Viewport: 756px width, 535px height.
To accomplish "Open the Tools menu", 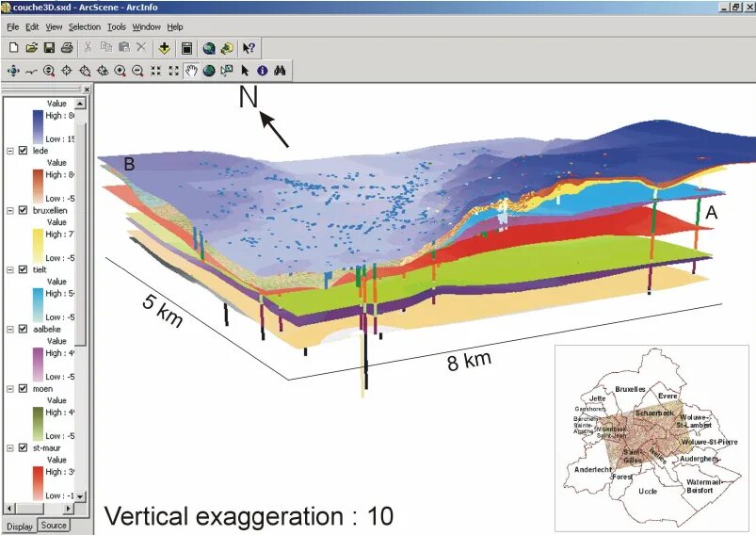I will click(x=117, y=27).
